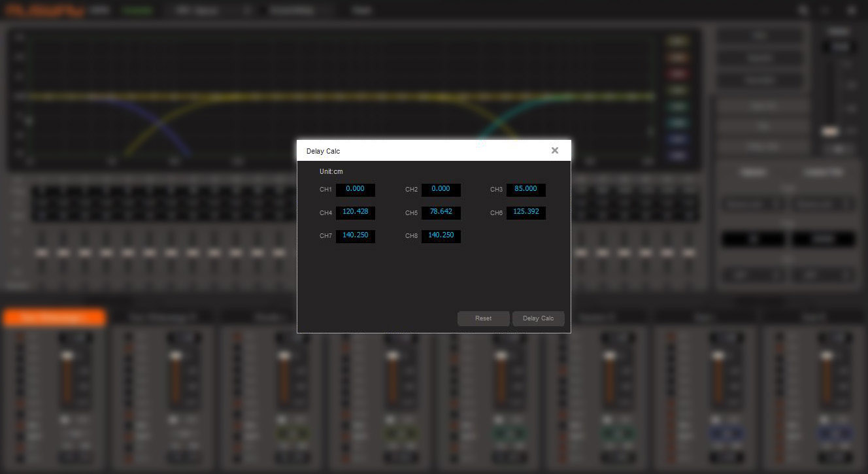868x474 pixels.
Task: Close the Delay Calc dialog
Action: [x=554, y=150]
